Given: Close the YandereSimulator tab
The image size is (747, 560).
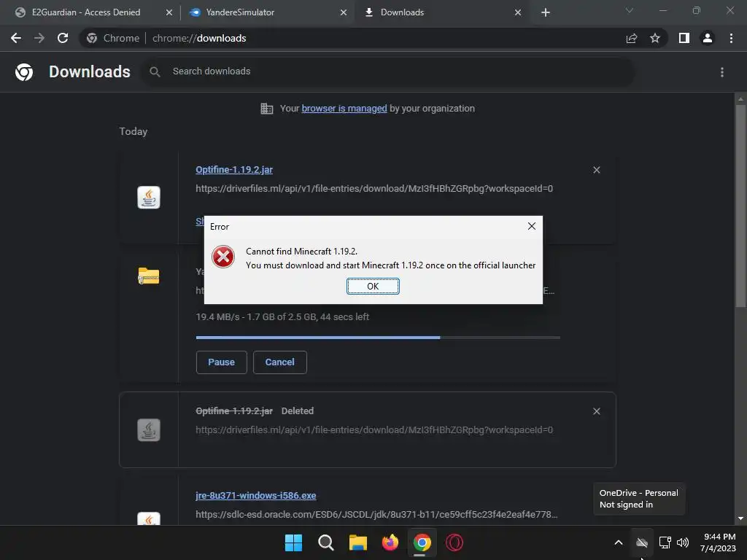Looking at the screenshot, I should [344, 12].
